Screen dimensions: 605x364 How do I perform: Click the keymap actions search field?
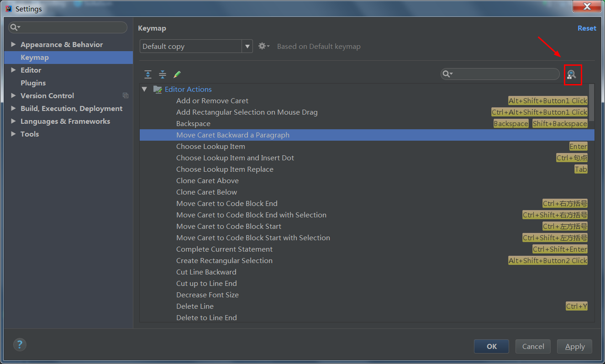tap(500, 74)
